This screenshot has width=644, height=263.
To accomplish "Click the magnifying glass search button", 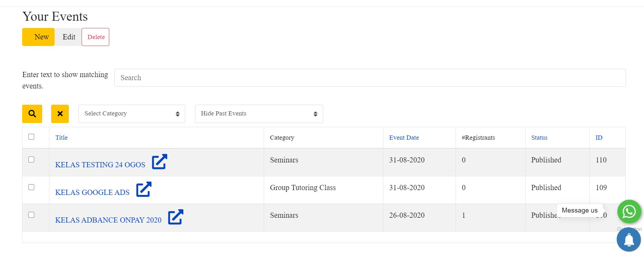I will pyautogui.click(x=32, y=114).
